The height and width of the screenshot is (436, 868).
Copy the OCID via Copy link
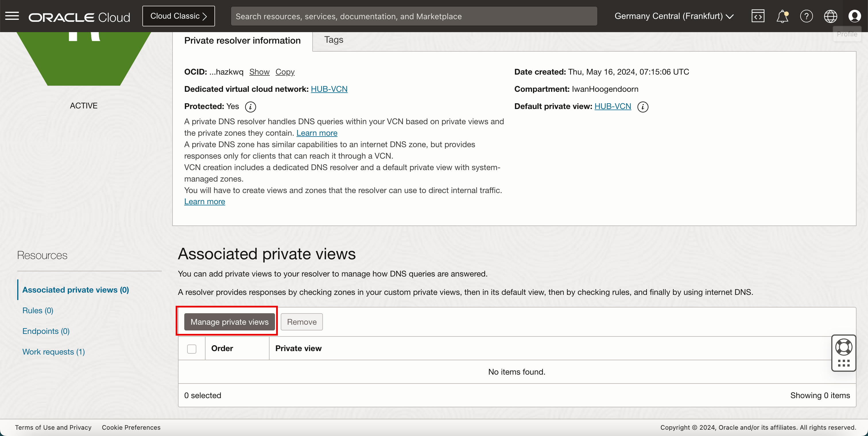pos(285,72)
